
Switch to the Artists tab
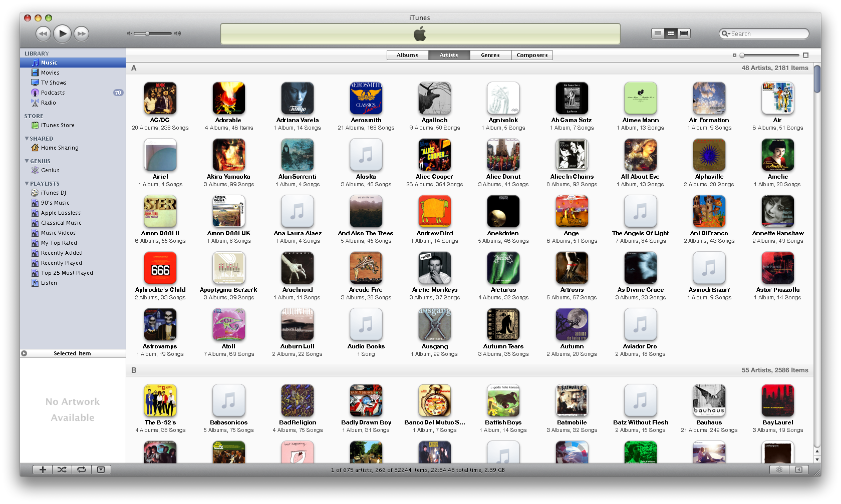coord(449,55)
